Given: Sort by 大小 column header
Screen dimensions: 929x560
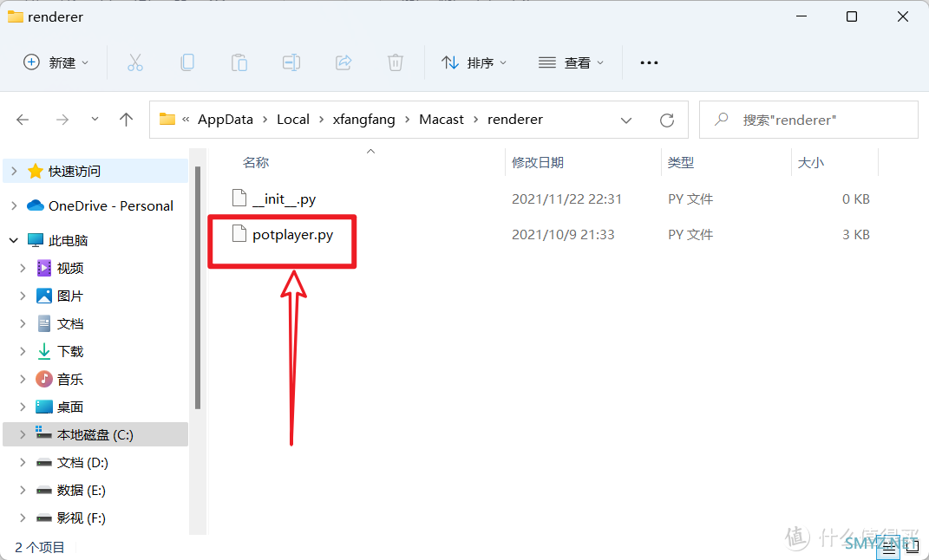Looking at the screenshot, I should pyautogui.click(x=810, y=162).
